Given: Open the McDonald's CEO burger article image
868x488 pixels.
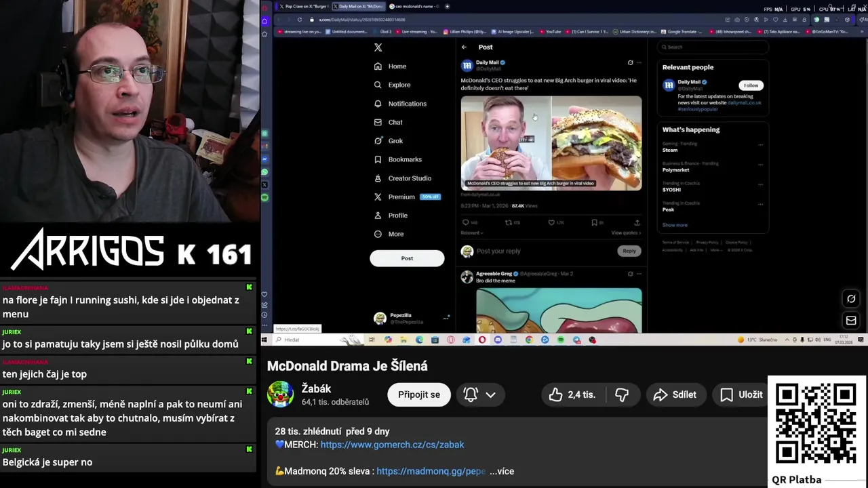Looking at the screenshot, I should click(551, 143).
